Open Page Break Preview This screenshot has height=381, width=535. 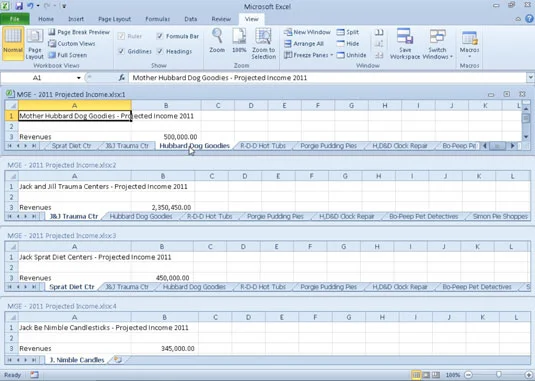pyautogui.click(x=79, y=32)
